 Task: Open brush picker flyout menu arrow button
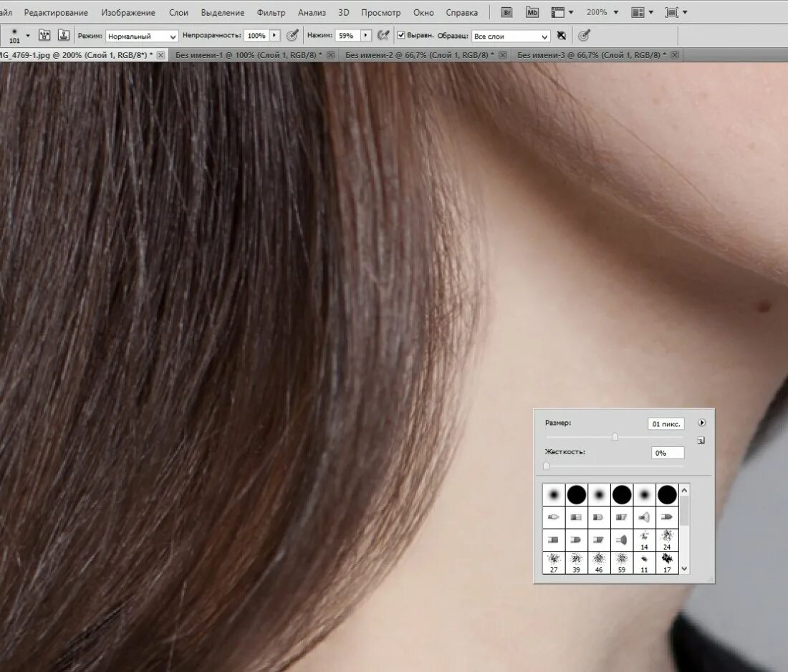pos(701,423)
